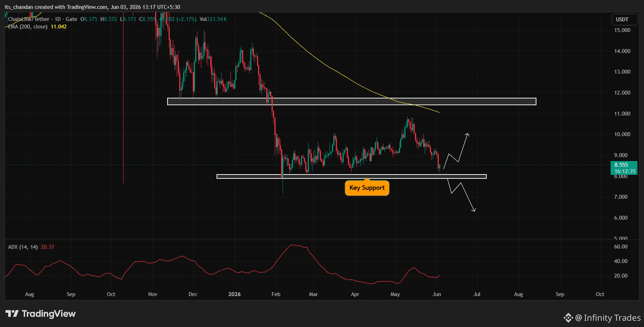Image resolution: width=644 pixels, height=327 pixels.
Task: Click the current price label 8.555
Action: pos(621,165)
